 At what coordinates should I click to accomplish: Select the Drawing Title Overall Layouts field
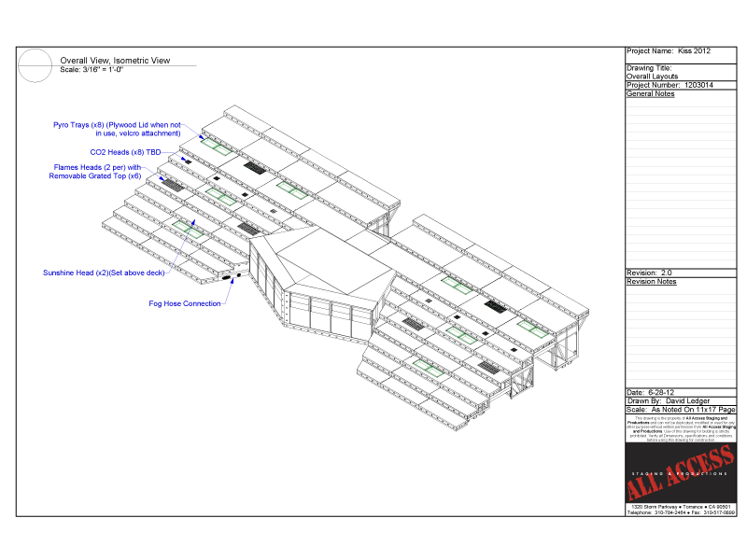click(x=654, y=72)
